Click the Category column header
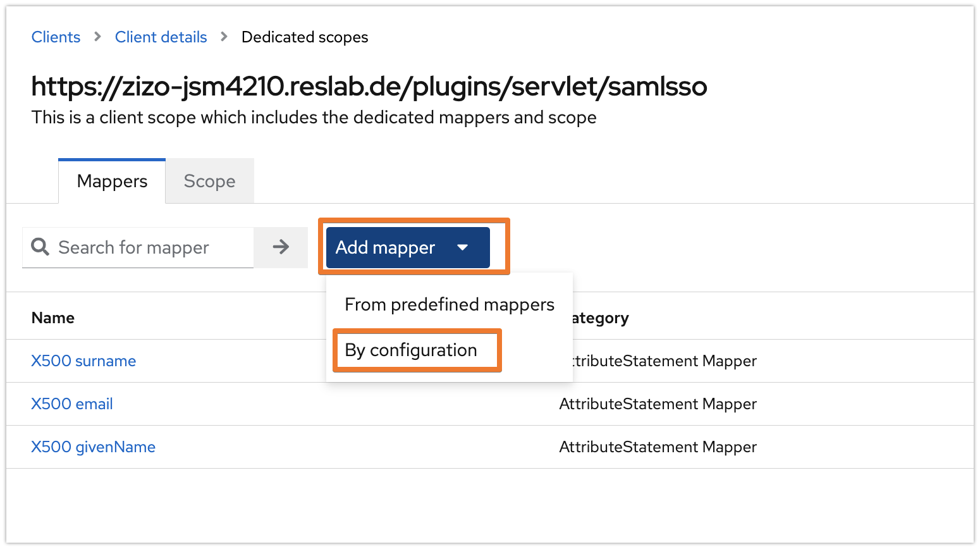The height and width of the screenshot is (549, 980). point(599,318)
